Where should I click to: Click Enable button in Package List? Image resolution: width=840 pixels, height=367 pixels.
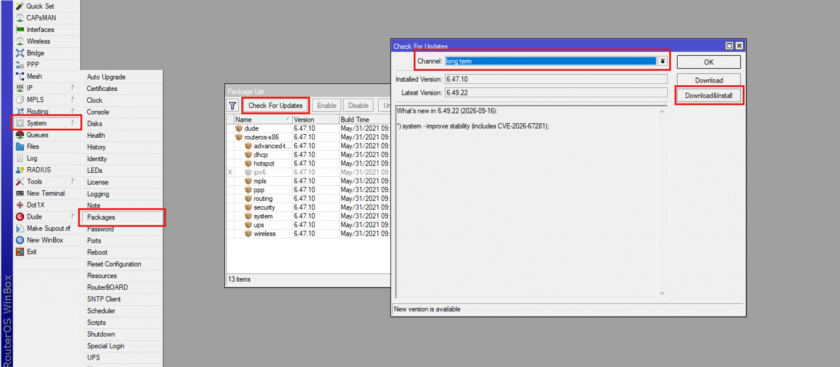[x=327, y=106]
